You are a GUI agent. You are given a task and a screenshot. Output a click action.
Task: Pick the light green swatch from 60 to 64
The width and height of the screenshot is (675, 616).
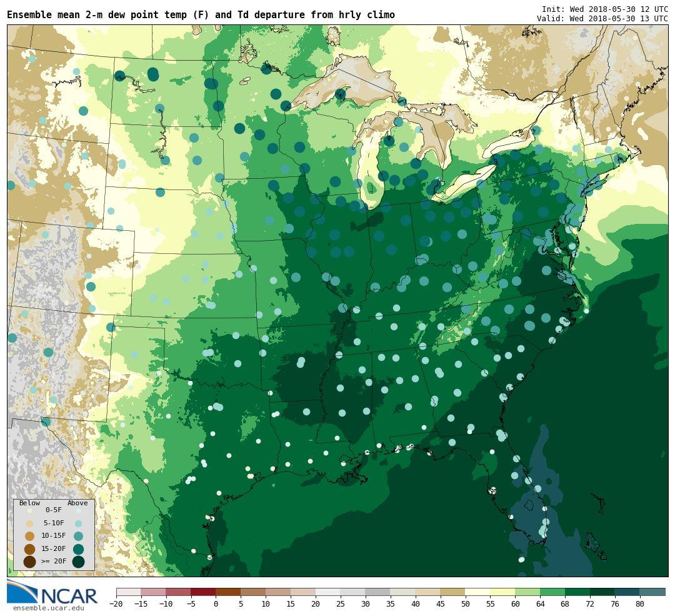click(x=528, y=592)
